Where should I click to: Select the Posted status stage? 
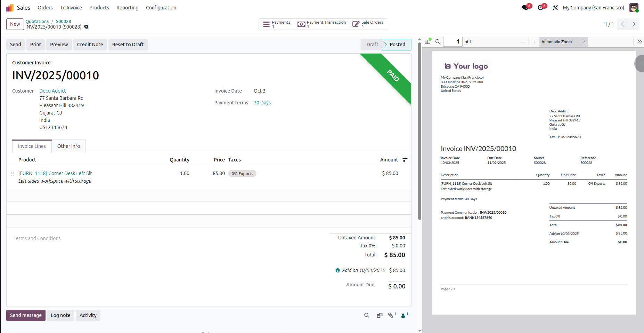tap(397, 45)
